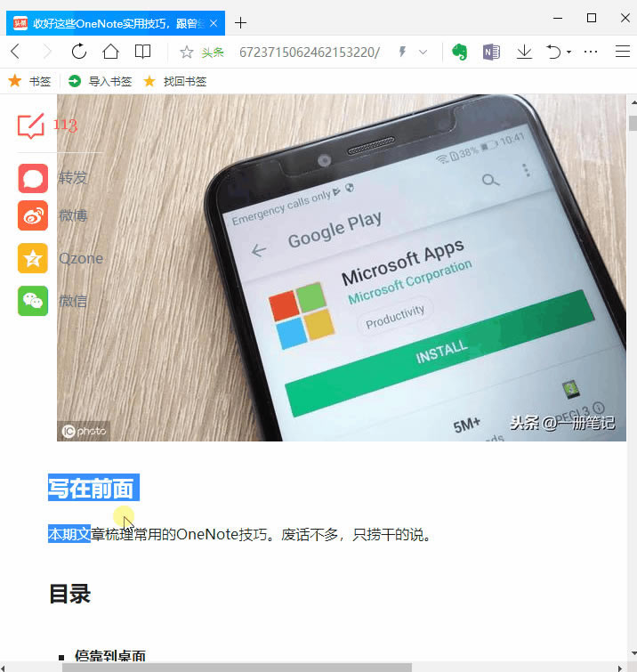Click the vertical scrollbar up arrow

point(633,102)
